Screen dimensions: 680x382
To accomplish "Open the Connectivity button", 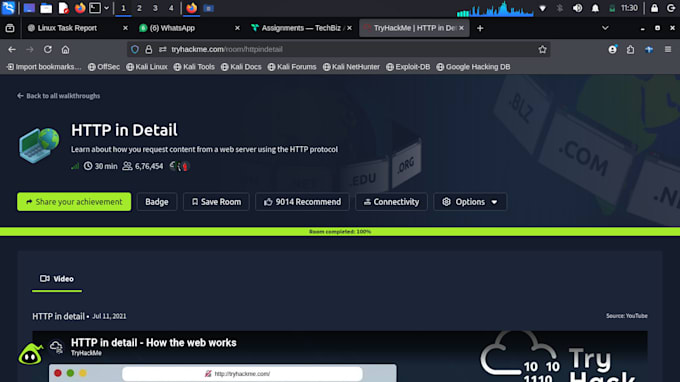I will pyautogui.click(x=392, y=202).
